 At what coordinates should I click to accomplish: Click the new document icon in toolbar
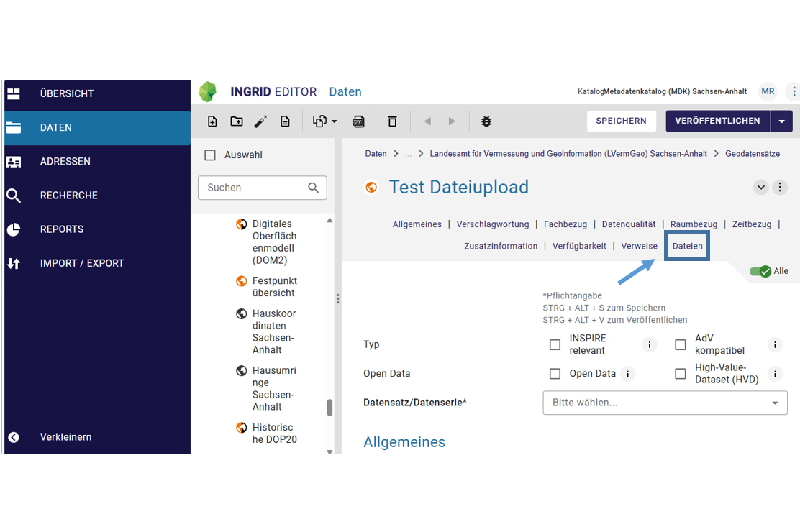pos(212,121)
